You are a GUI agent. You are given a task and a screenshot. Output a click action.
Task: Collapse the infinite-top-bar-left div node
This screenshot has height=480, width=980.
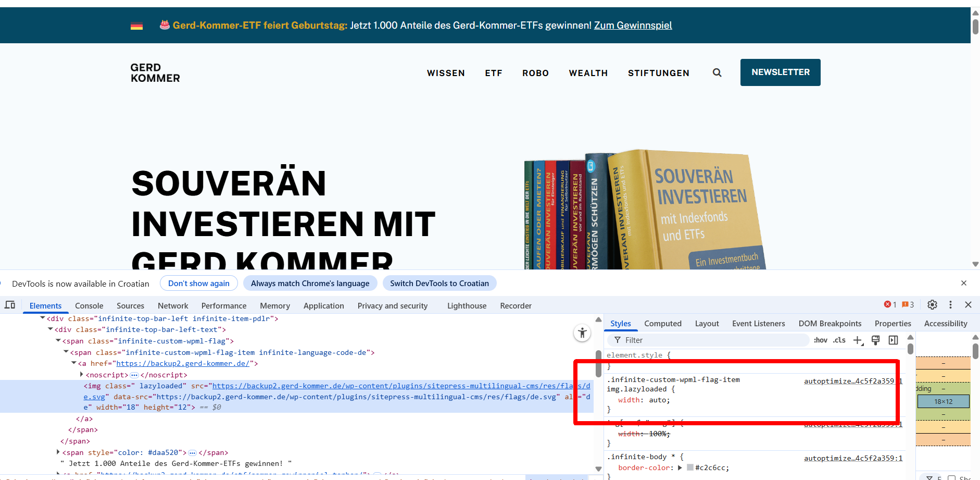43,318
